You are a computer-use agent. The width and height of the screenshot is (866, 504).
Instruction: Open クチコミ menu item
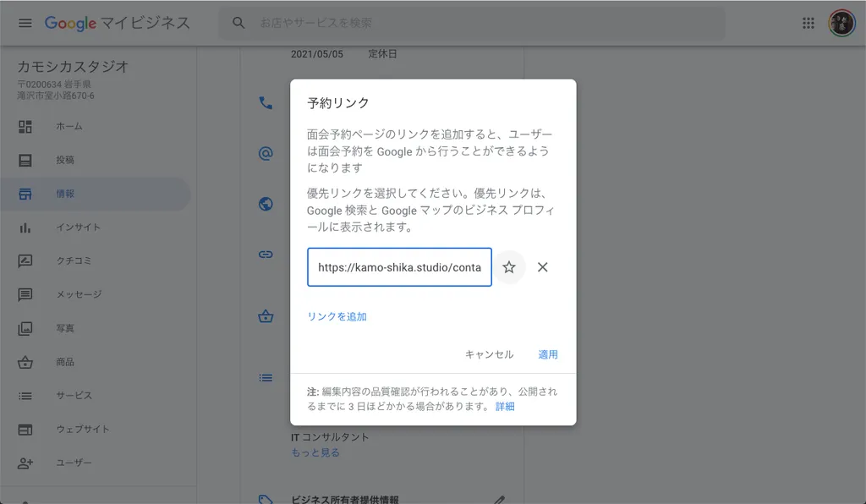(74, 261)
